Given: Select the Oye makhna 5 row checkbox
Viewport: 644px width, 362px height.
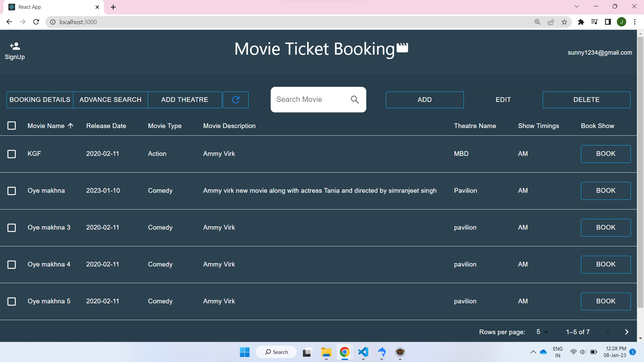Looking at the screenshot, I should 12,301.
